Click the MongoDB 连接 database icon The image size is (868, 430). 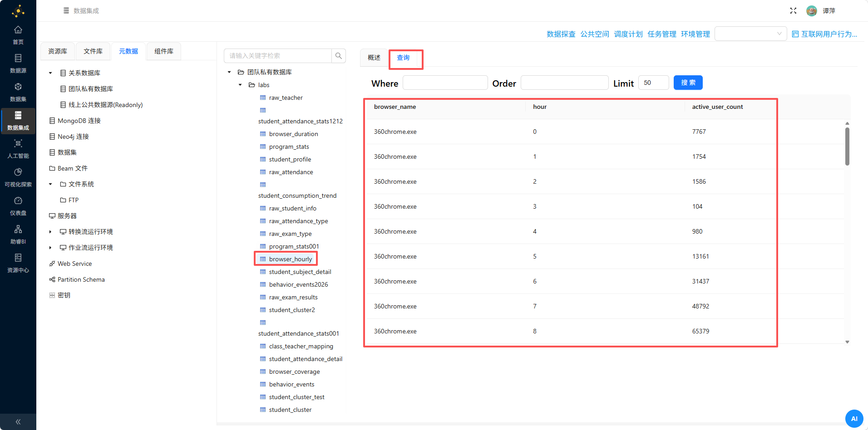tap(52, 121)
